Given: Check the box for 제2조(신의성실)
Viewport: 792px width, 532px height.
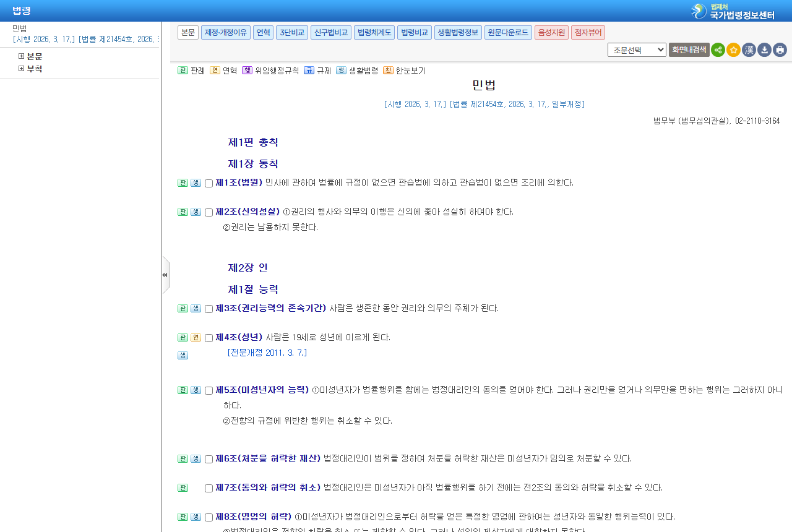Looking at the screenshot, I should tap(209, 213).
